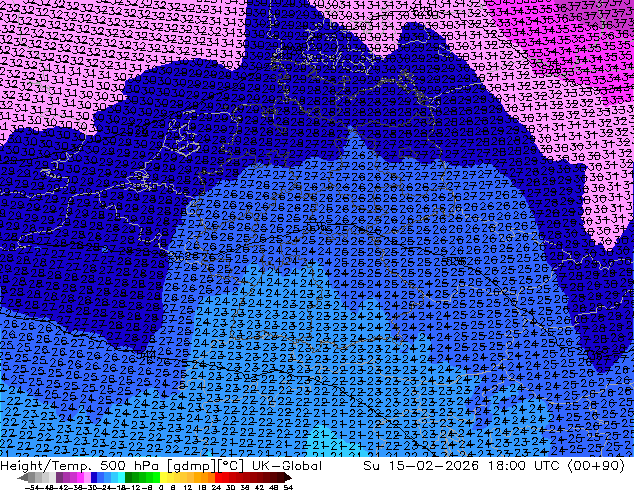Image resolution: width=634 pixels, height=490 pixels.
Task: Click the dark purple swatch in legend
Action: (59, 477)
